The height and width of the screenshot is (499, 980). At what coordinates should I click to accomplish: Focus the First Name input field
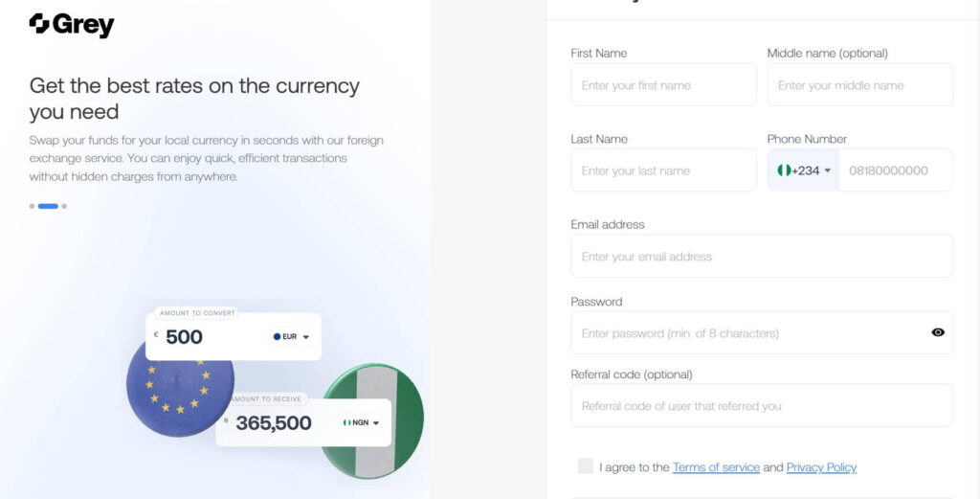663,85
